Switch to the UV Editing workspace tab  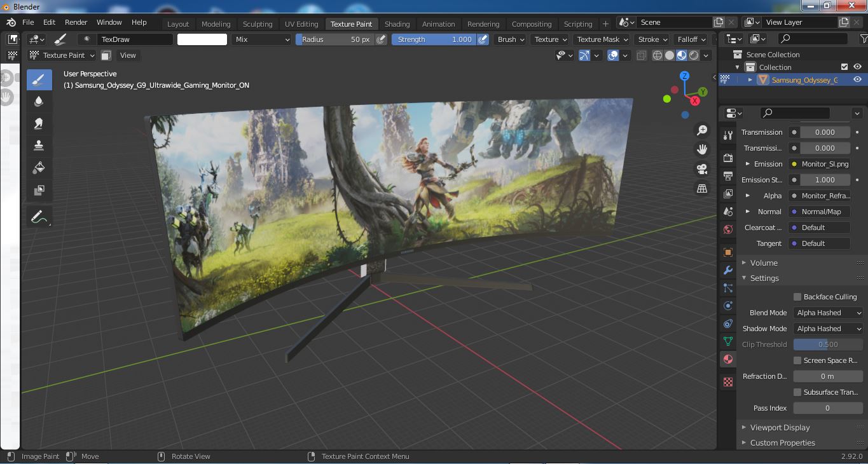(x=301, y=24)
